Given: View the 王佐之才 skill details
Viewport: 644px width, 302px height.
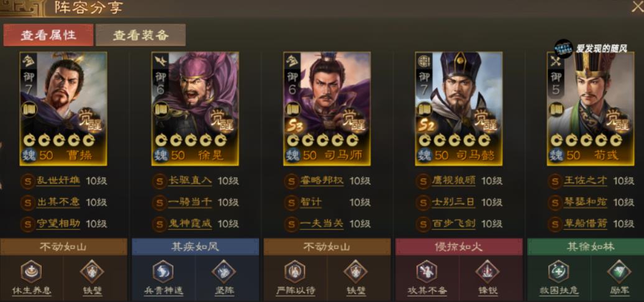Looking at the screenshot, I should [x=586, y=181].
